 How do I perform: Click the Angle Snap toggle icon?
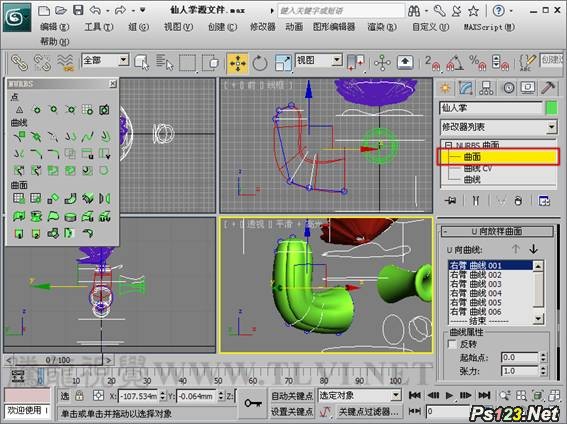[455, 63]
